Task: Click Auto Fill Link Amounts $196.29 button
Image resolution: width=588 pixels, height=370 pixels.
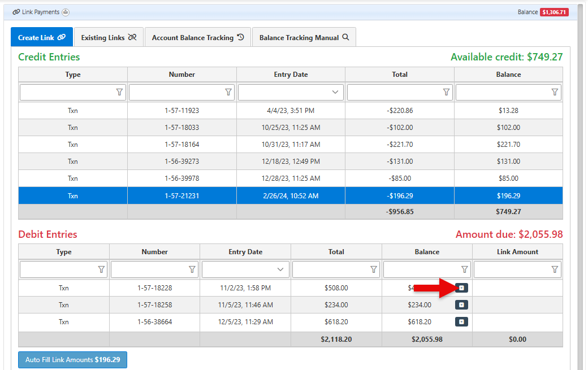Action: click(x=72, y=360)
